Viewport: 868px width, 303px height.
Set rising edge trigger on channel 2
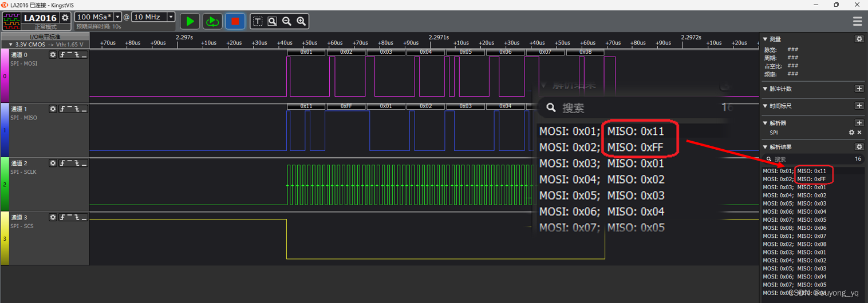coord(62,163)
